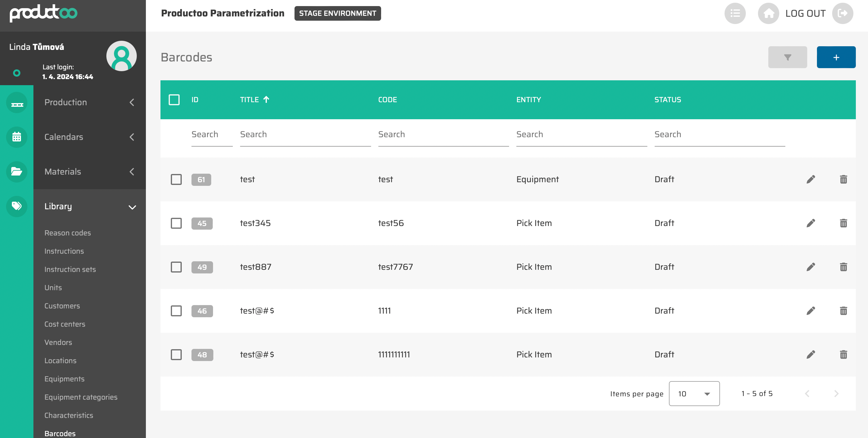Click the blue plus add barcode button

pyautogui.click(x=836, y=57)
